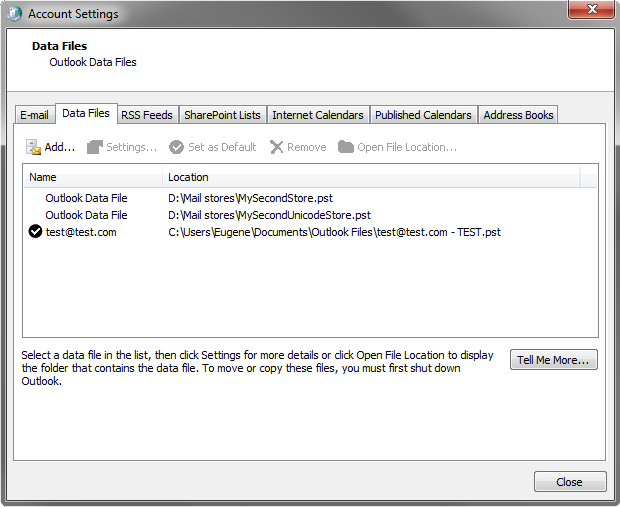Click the Settings... label

click(x=132, y=147)
